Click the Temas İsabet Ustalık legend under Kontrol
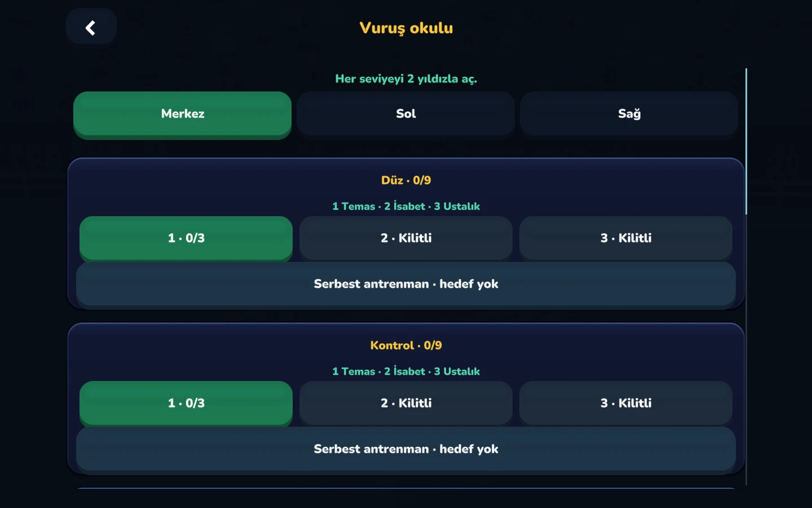The image size is (812, 508). pyautogui.click(x=406, y=371)
